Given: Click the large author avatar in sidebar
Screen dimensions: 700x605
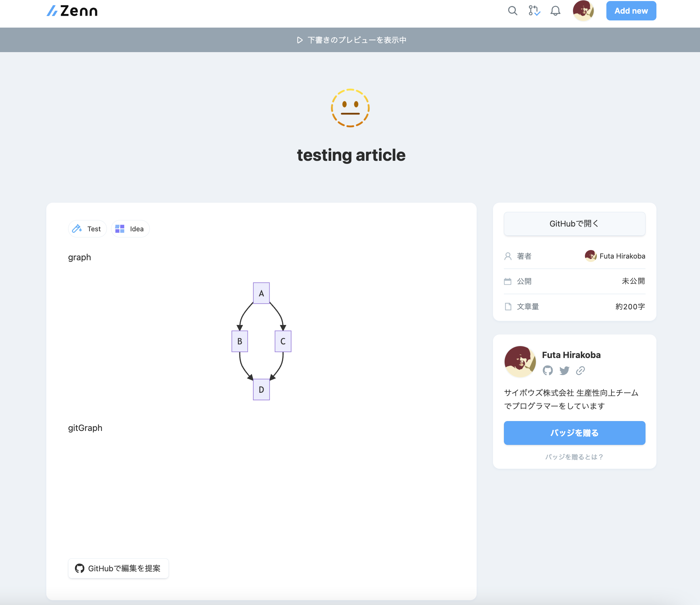Looking at the screenshot, I should pyautogui.click(x=520, y=362).
